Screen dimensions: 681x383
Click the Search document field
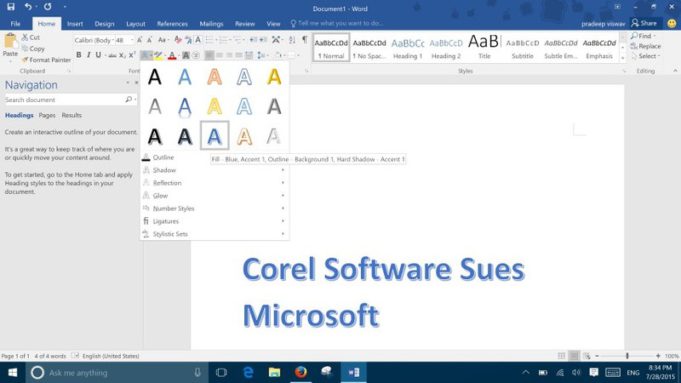pyautogui.click(x=64, y=100)
